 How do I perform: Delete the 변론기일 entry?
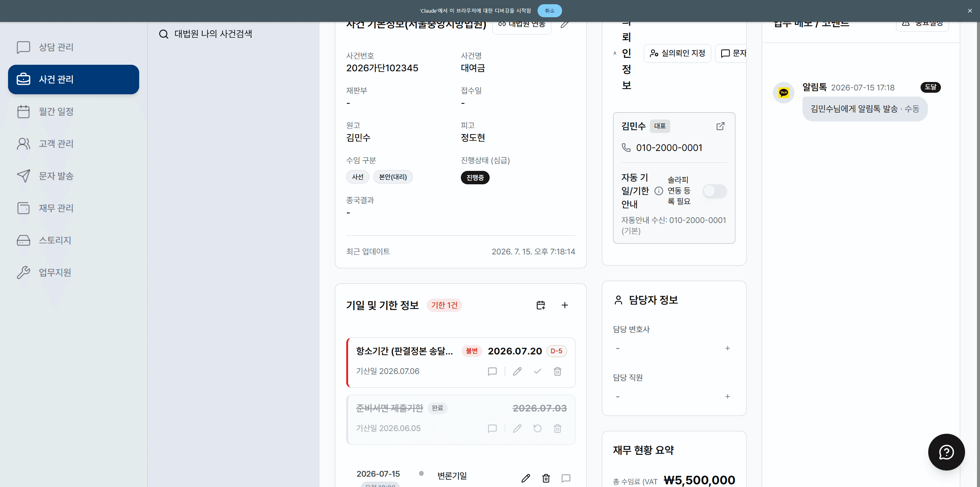click(x=546, y=478)
